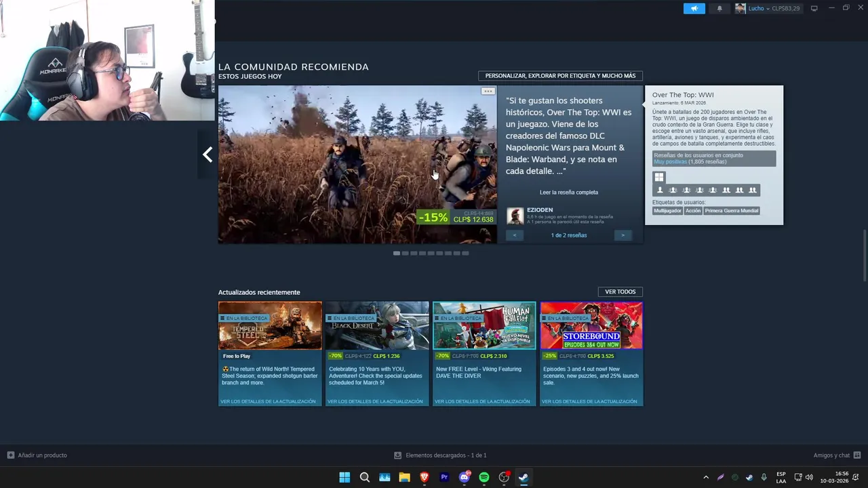Expand hidden system tray icons chevron

(706, 478)
